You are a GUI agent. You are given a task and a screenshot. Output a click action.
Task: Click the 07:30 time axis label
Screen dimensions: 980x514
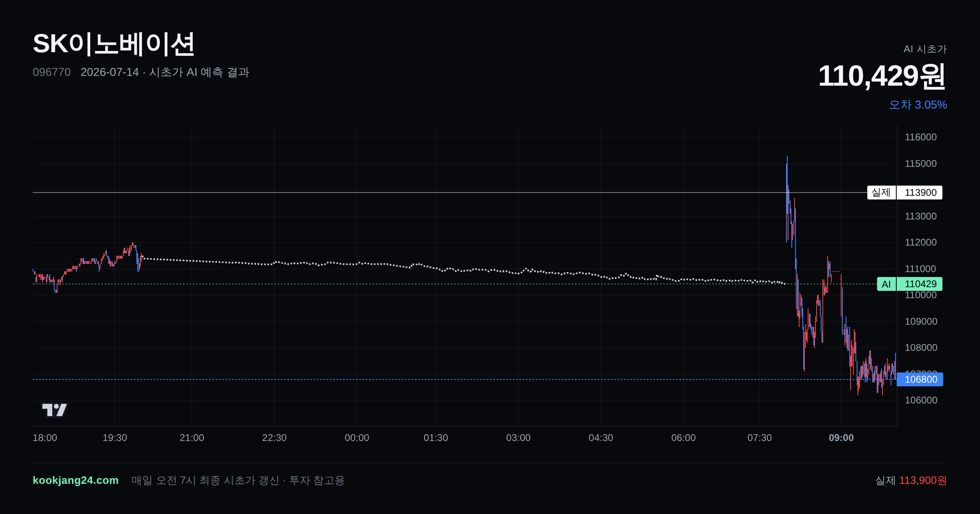(759, 438)
